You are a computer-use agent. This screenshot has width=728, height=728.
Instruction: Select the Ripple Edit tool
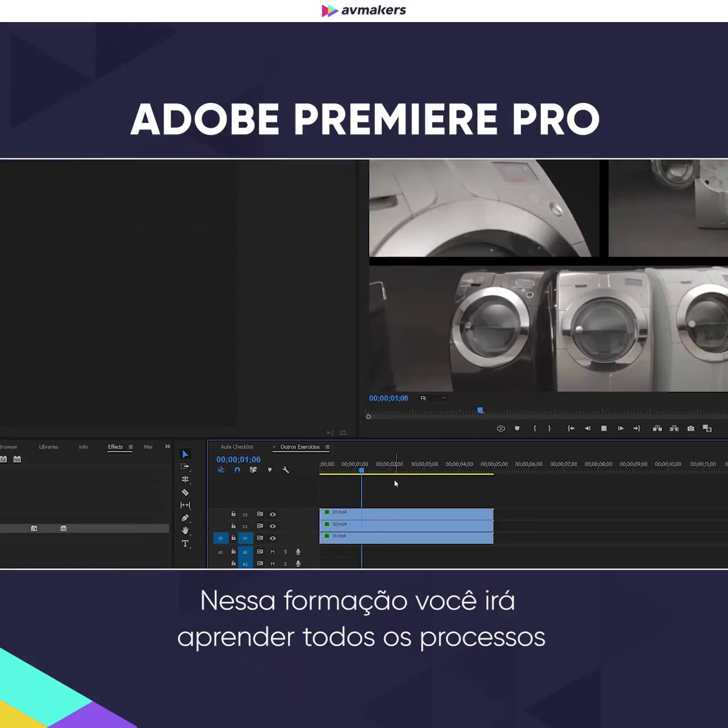pyautogui.click(x=185, y=479)
